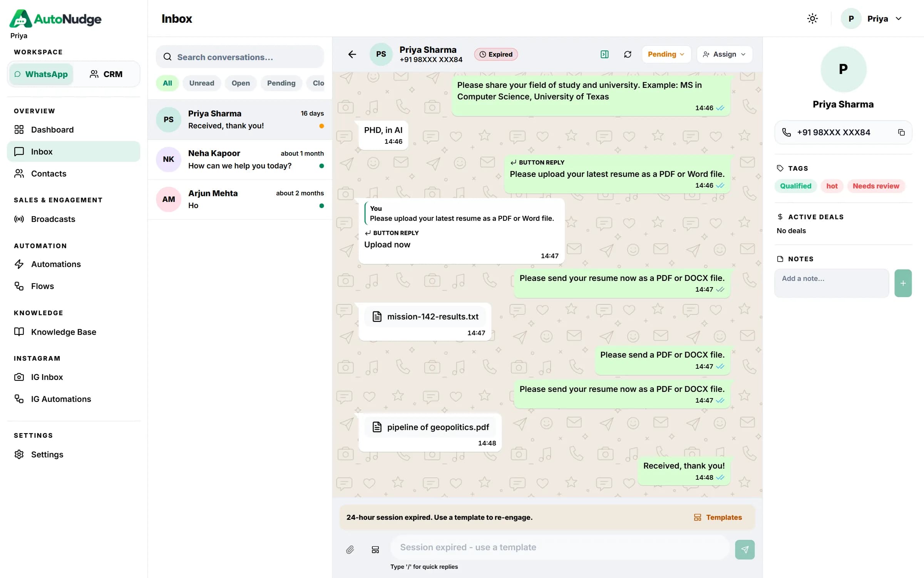
Task: Open the Knowledge Base
Action: 74,332
